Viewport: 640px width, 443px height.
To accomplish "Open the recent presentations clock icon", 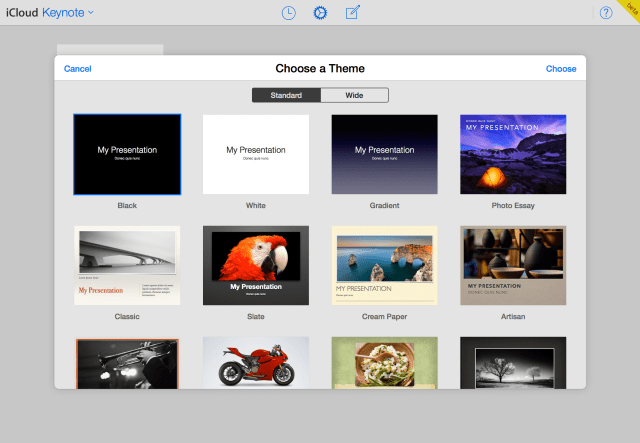I will coord(288,13).
